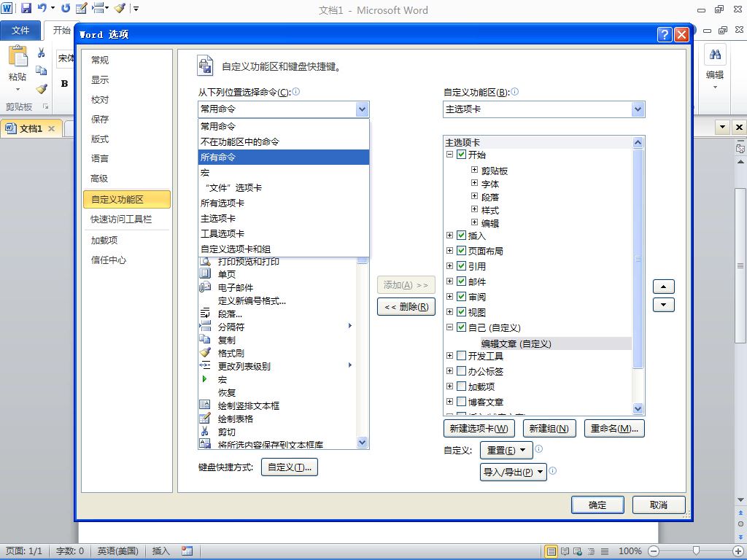Image resolution: width=747 pixels, height=560 pixels.
Task: Click the Copy icon in ribbon clipboard group
Action: [x=42, y=71]
